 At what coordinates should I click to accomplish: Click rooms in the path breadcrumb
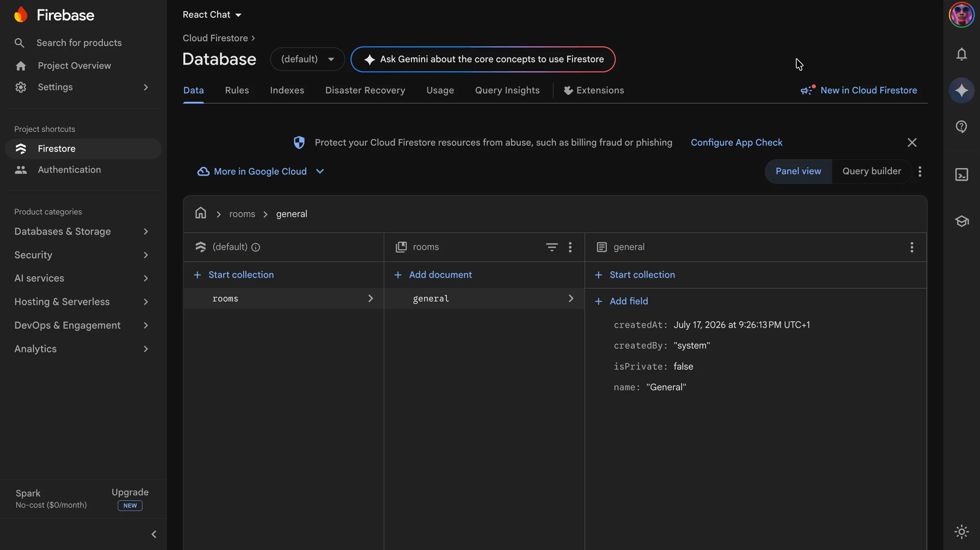(242, 214)
